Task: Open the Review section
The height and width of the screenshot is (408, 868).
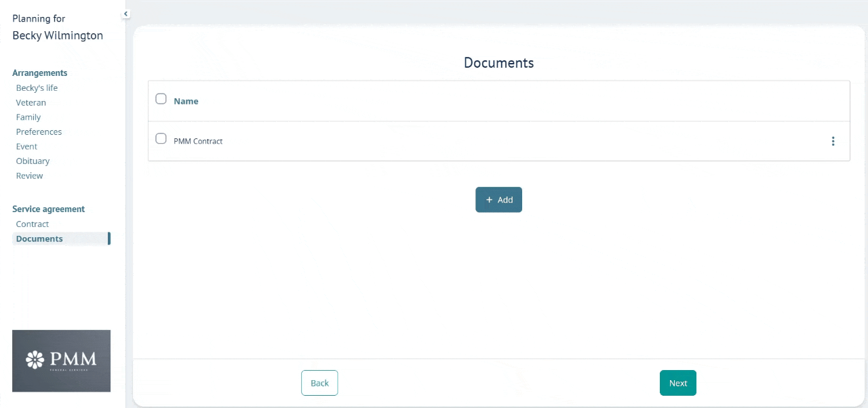Action: point(29,176)
